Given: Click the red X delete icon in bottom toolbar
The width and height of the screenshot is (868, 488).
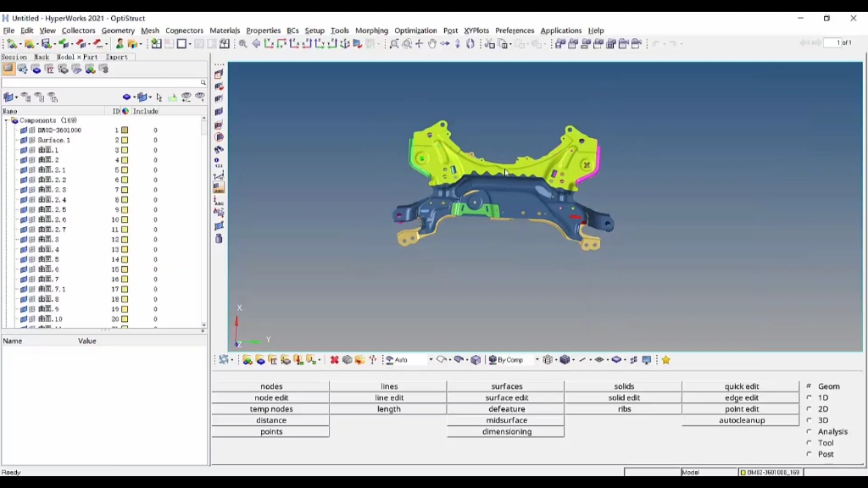Looking at the screenshot, I should (x=334, y=360).
